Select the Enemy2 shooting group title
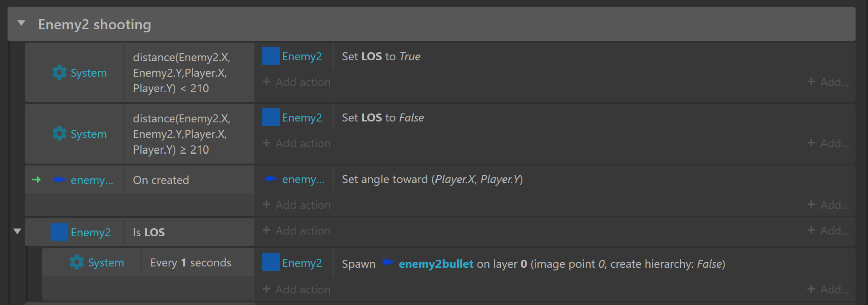This screenshot has height=305, width=868. click(x=95, y=24)
